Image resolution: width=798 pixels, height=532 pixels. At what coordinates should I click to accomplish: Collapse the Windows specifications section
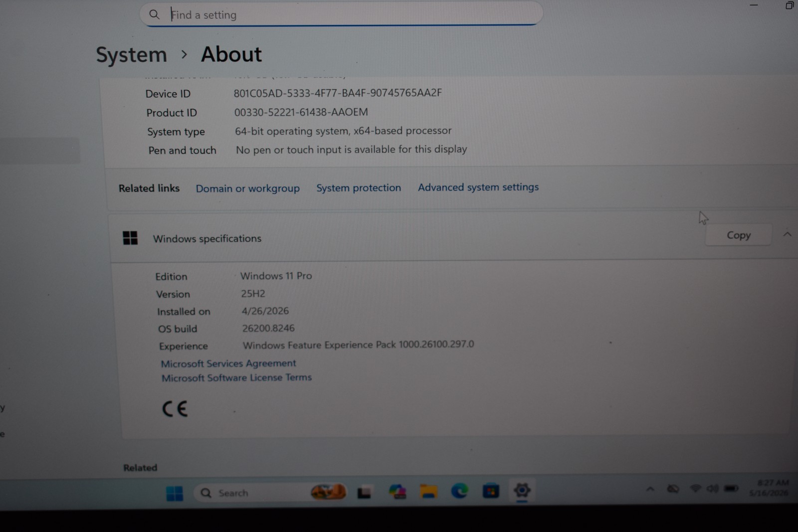pyautogui.click(x=787, y=234)
